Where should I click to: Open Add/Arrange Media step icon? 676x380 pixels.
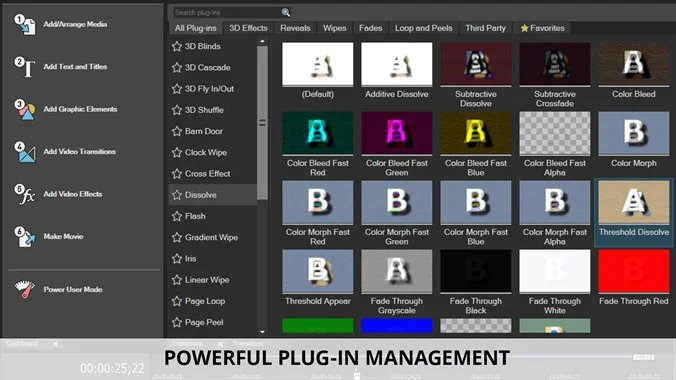(x=25, y=25)
